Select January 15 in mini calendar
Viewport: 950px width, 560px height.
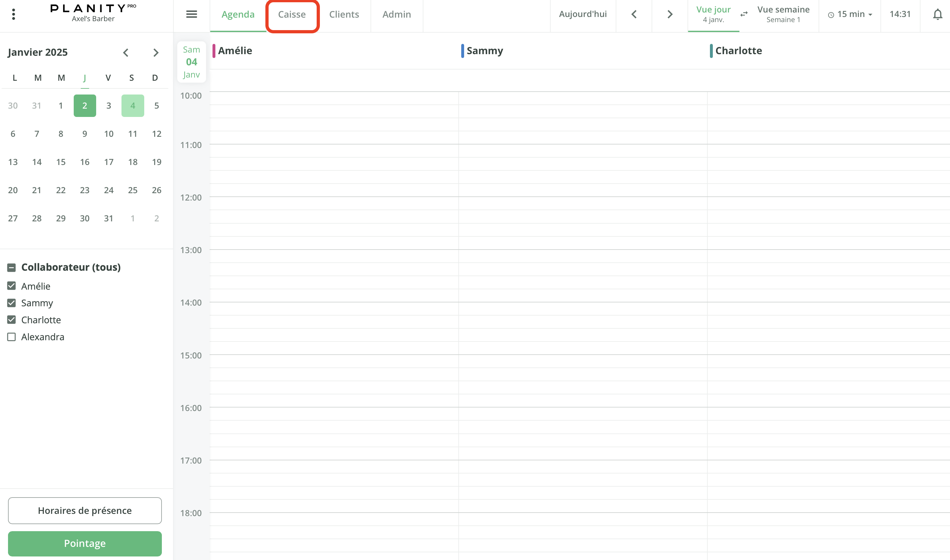[61, 162]
